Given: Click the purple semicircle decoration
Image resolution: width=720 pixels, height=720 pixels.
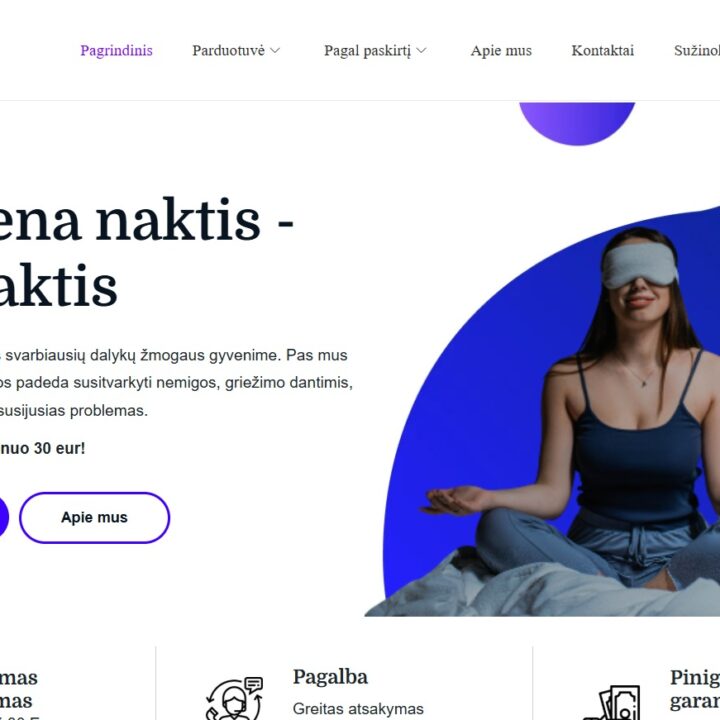Looking at the screenshot, I should pos(577,123).
